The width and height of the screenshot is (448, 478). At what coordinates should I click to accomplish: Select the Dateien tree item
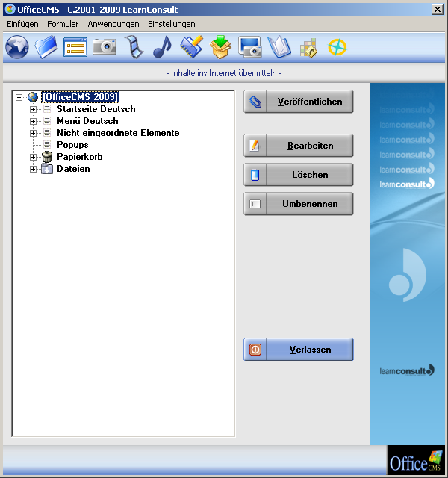point(73,169)
